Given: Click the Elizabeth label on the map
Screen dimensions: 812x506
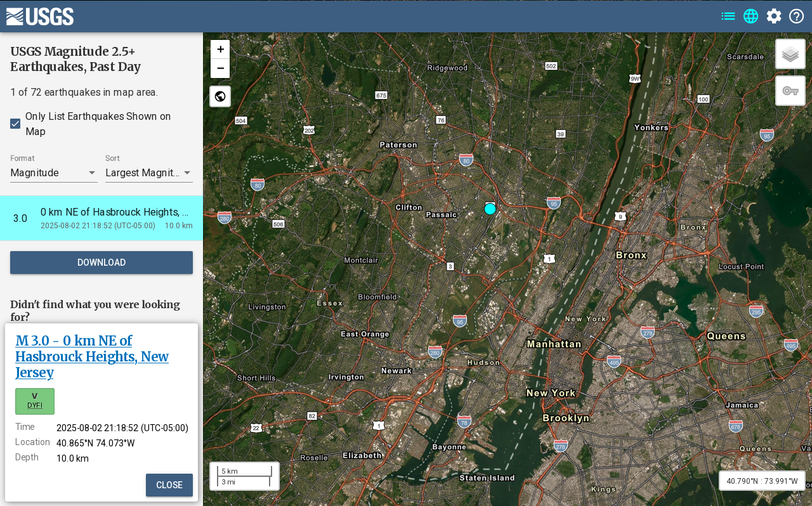Looking at the screenshot, I should [x=362, y=455].
